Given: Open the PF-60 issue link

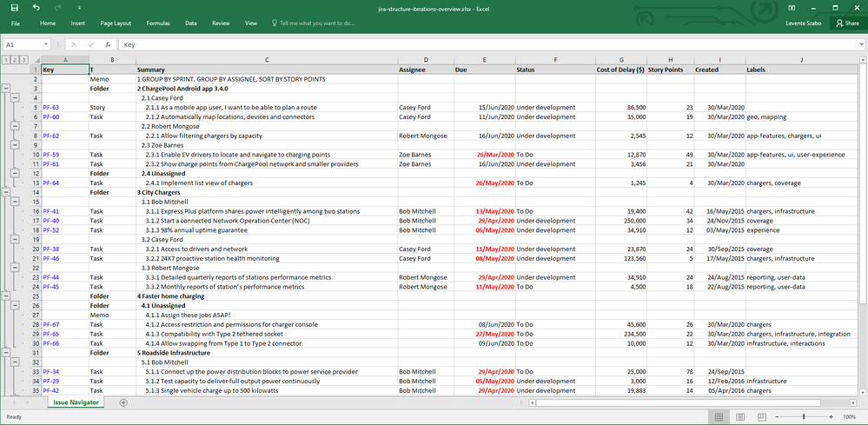Looking at the screenshot, I should [51, 116].
